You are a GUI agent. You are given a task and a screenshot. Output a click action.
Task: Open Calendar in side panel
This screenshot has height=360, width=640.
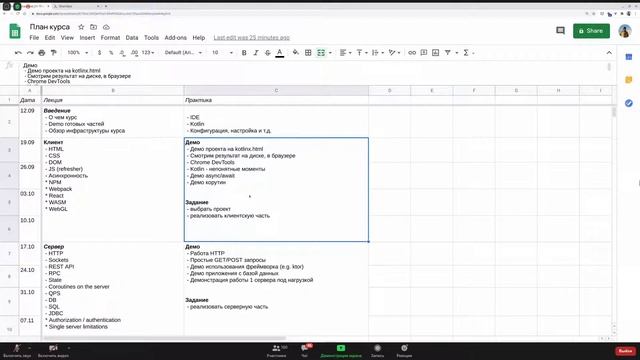point(629,57)
